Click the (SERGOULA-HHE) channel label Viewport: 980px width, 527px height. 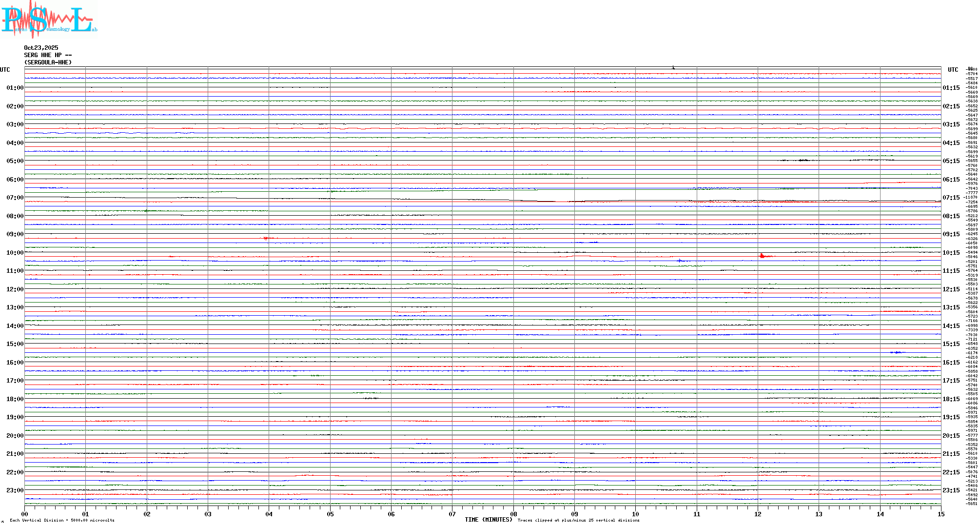(x=48, y=62)
